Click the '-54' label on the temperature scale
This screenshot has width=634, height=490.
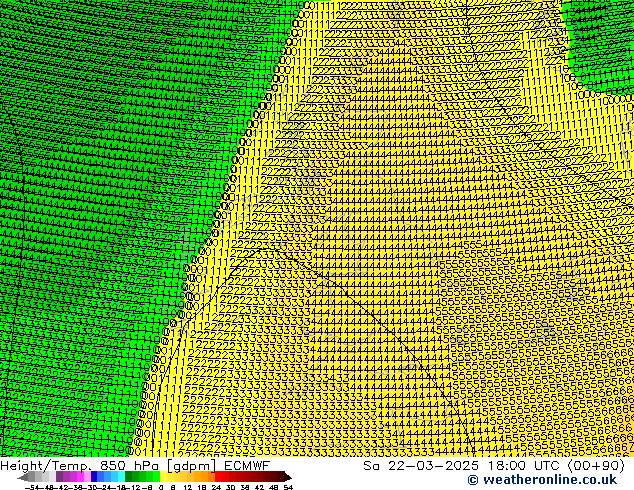pos(32,488)
